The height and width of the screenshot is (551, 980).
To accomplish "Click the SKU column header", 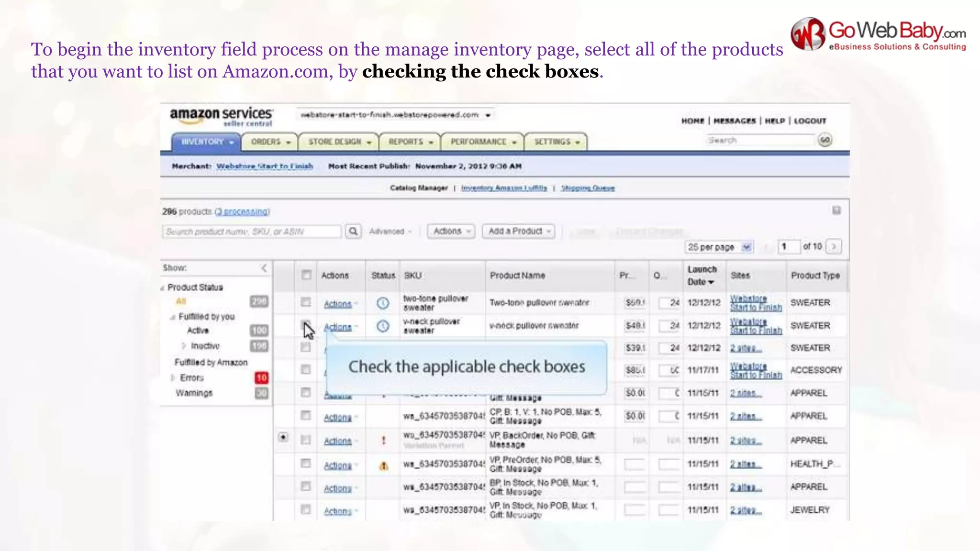I will click(x=412, y=275).
